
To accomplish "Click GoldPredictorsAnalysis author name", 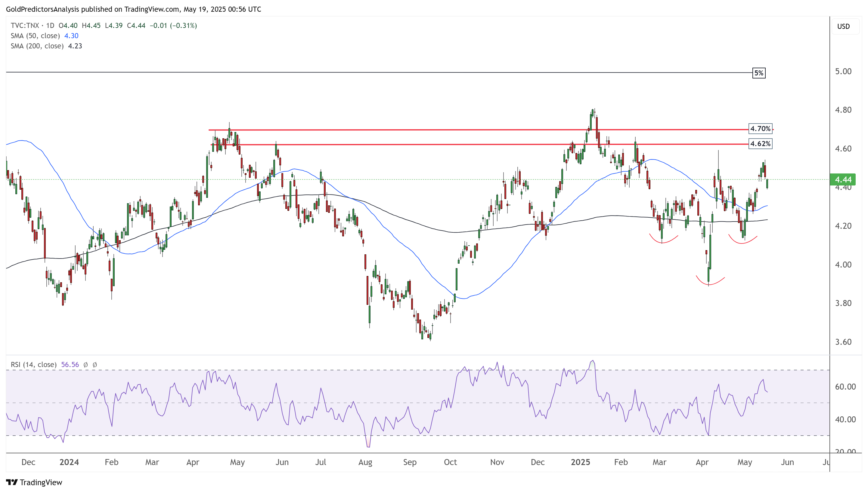I will [x=42, y=9].
